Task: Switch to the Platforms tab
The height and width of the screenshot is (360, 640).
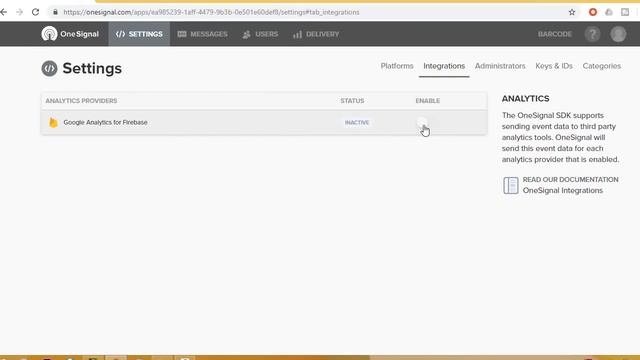Action: (x=397, y=66)
